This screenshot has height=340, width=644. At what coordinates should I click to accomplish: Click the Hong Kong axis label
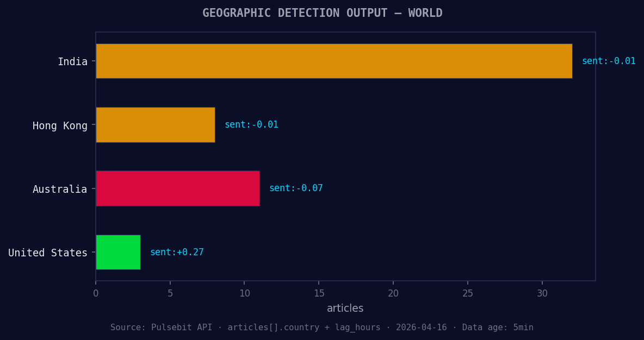pos(60,125)
